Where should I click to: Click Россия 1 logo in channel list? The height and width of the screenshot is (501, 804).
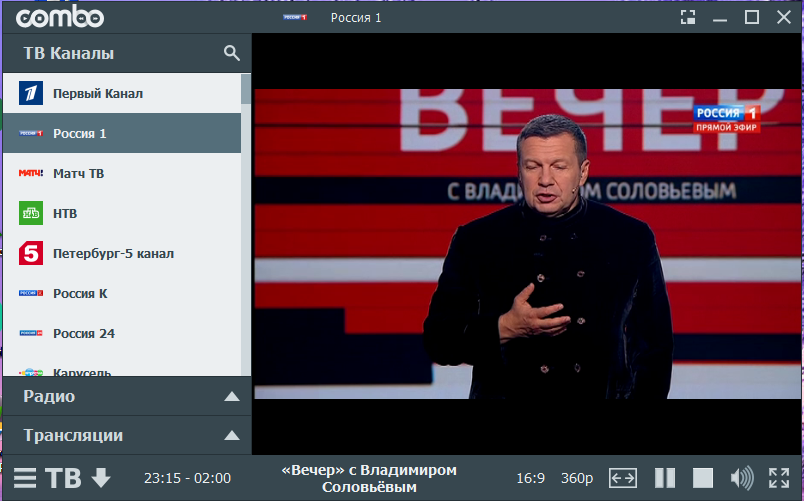(31, 133)
